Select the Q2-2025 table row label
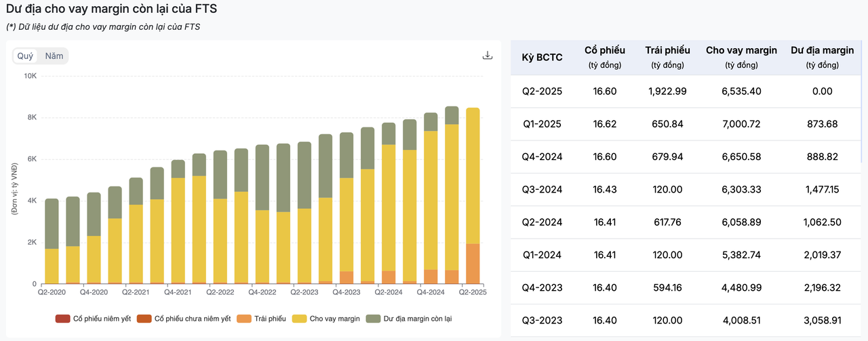 pyautogui.click(x=542, y=91)
